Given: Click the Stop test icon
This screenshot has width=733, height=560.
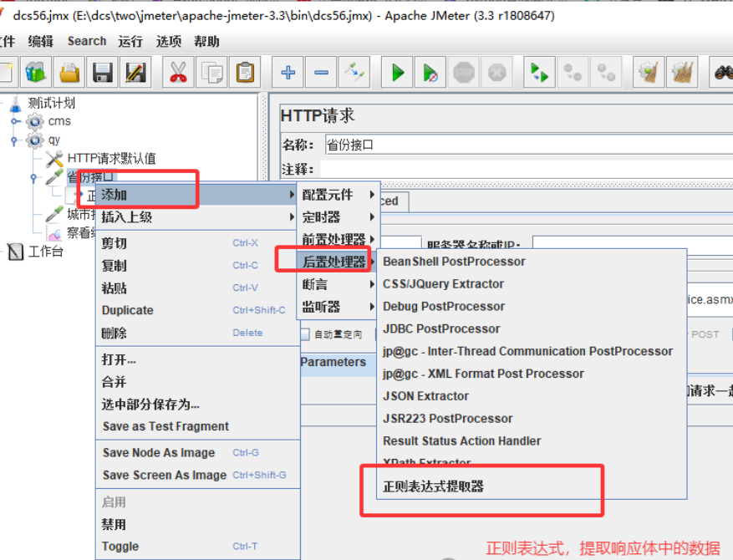Looking at the screenshot, I should coord(464,73).
